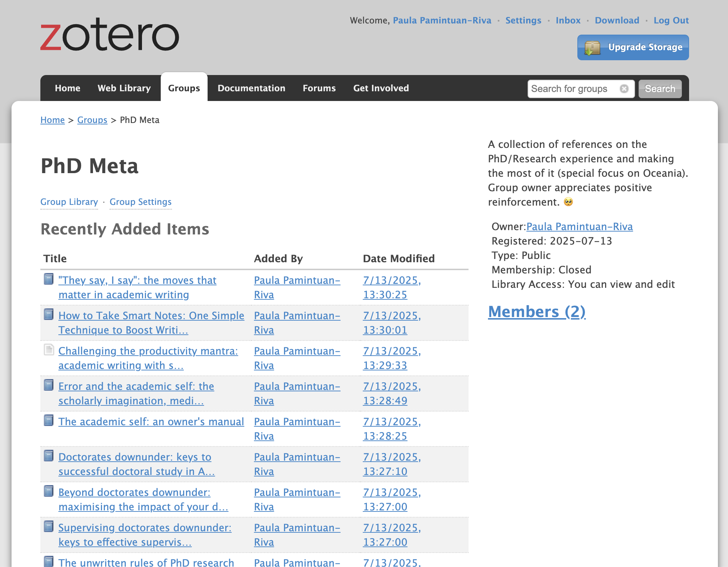Open the Home tab in the navigation bar
Image resolution: width=728 pixels, height=567 pixels.
67,88
